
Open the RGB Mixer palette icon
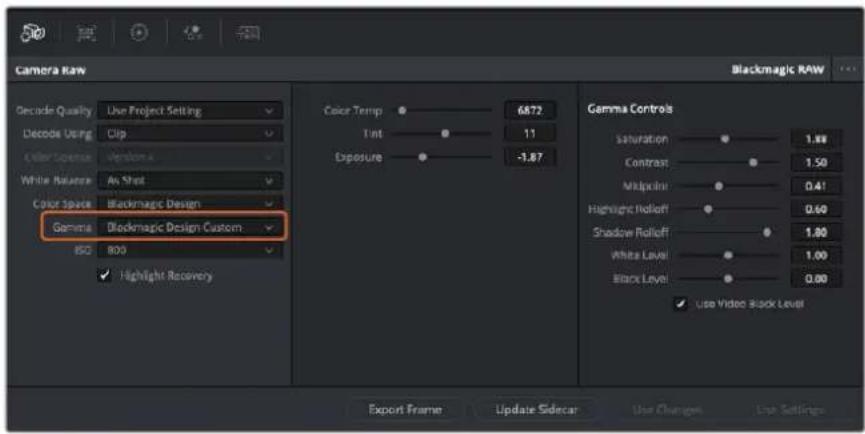[193, 34]
